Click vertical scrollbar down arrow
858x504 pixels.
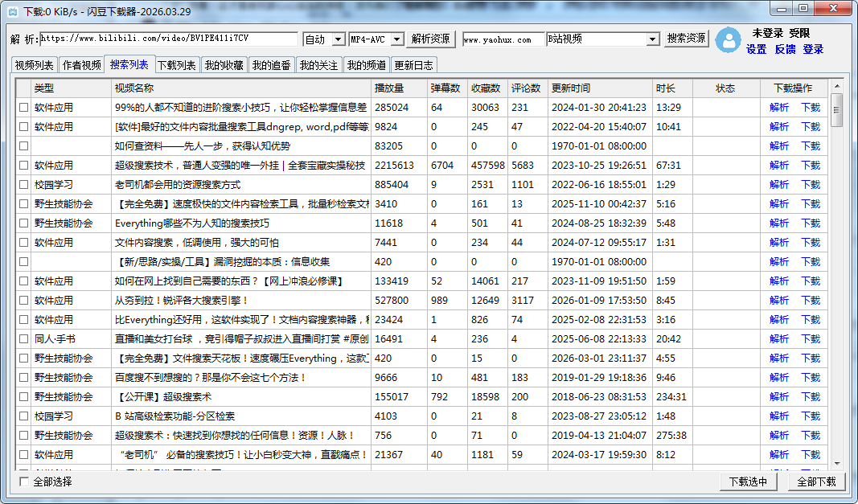[836, 464]
